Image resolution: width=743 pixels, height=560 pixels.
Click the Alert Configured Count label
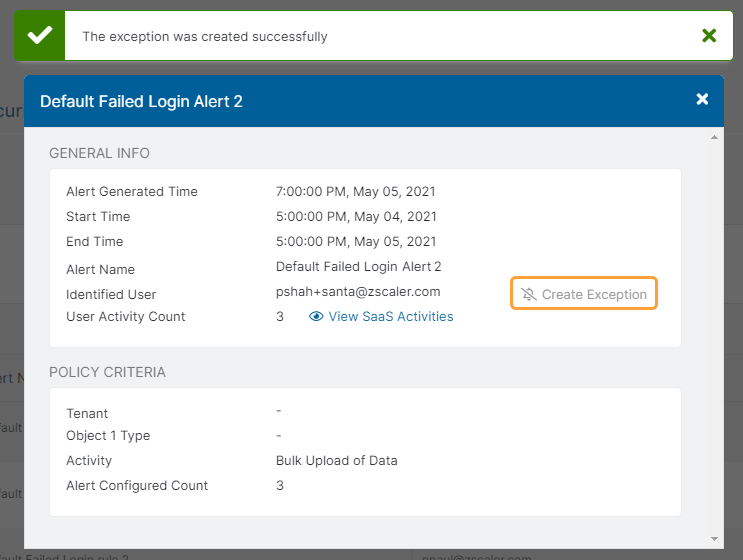[x=137, y=486]
